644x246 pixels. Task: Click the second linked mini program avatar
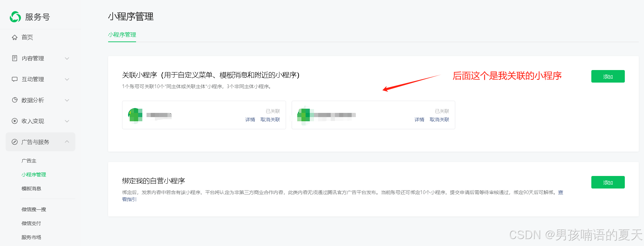pyautogui.click(x=304, y=115)
